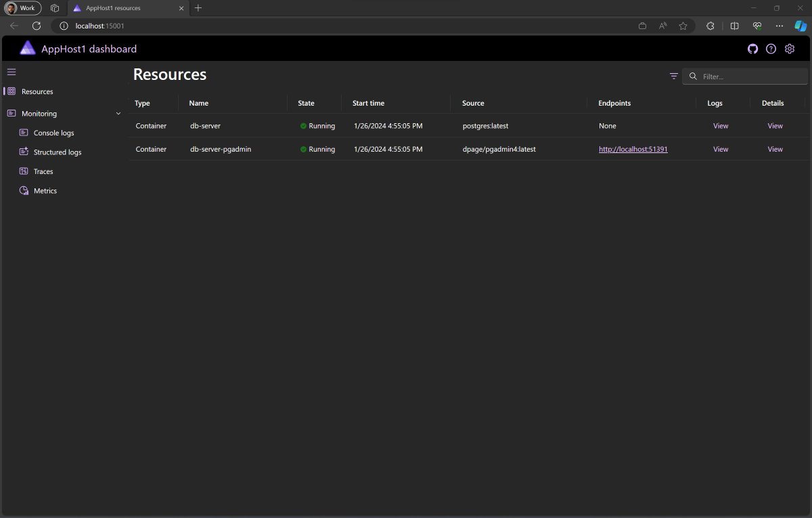Viewport: 812px width, 518px height.
Task: Select the Resources navigation item
Action: 37,91
